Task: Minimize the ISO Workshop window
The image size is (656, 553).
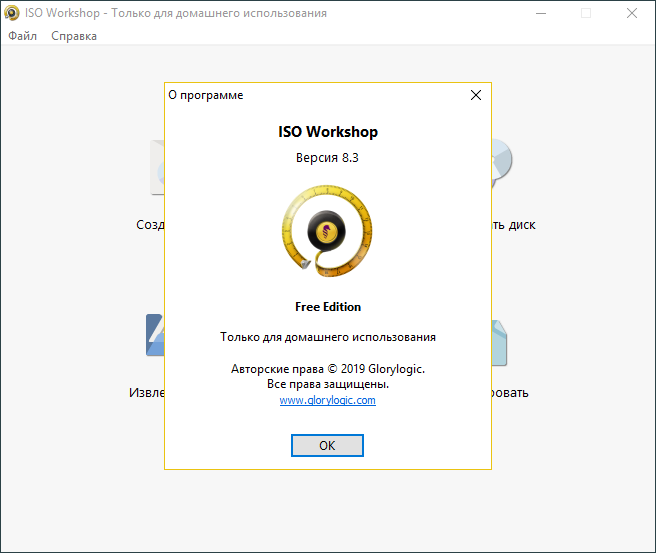Action: click(541, 13)
